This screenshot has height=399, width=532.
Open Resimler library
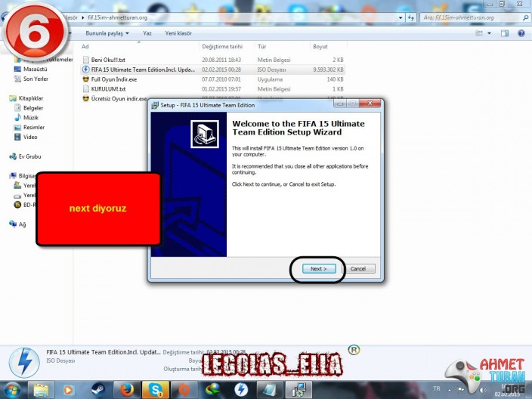coord(34,128)
